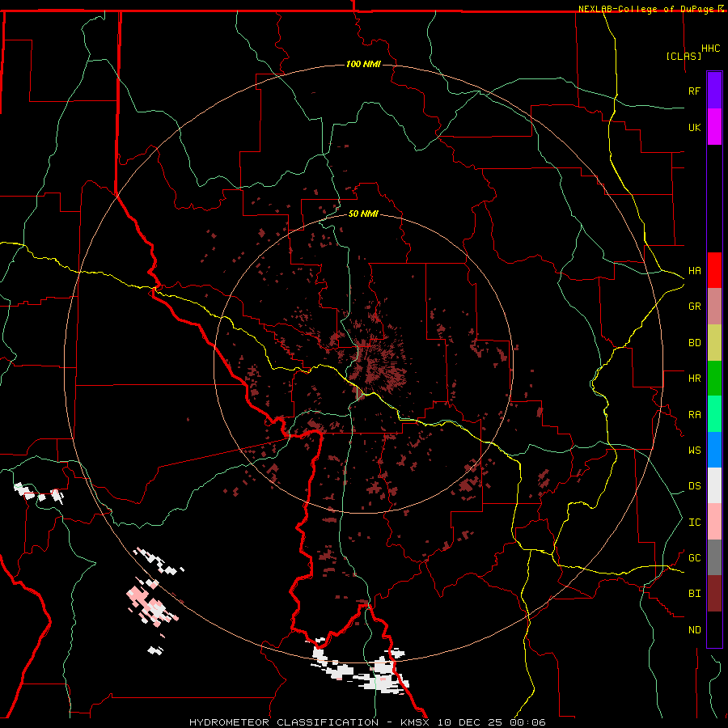The width and height of the screenshot is (728, 728).
Task: Click the IC pink legend block
Action: click(x=714, y=522)
